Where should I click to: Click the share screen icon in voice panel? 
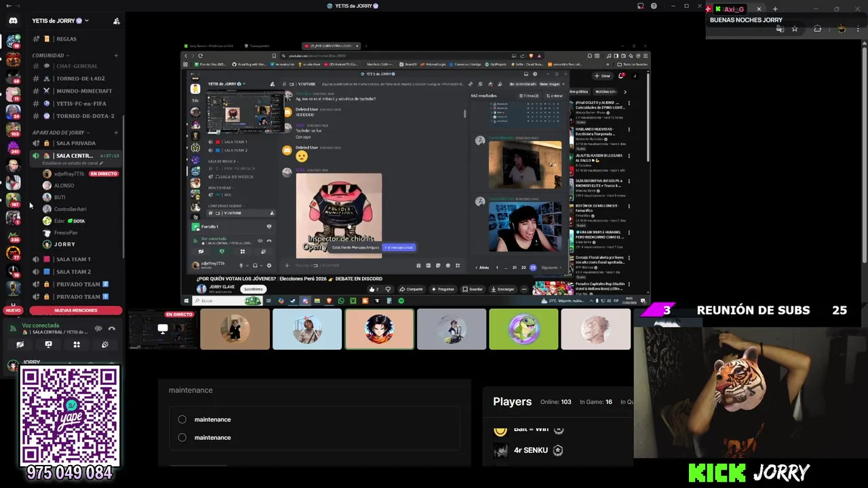point(48,344)
